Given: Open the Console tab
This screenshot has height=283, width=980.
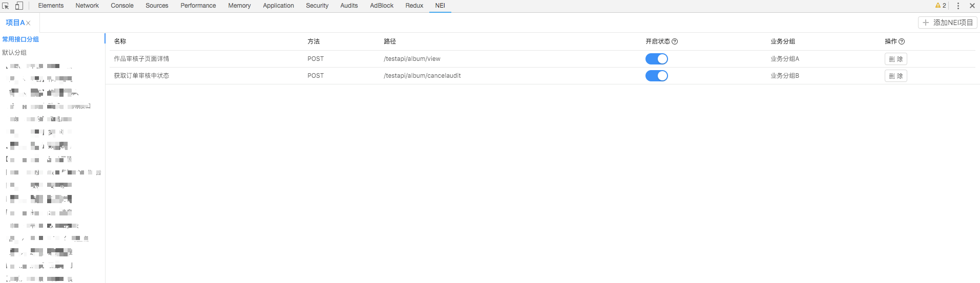Looking at the screenshot, I should click(122, 6).
